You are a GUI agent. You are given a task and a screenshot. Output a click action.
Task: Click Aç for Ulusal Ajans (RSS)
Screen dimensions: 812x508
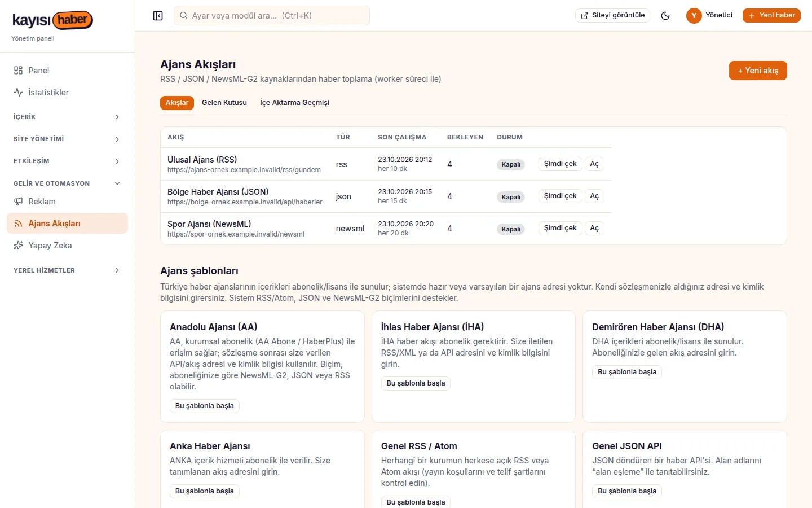(594, 164)
